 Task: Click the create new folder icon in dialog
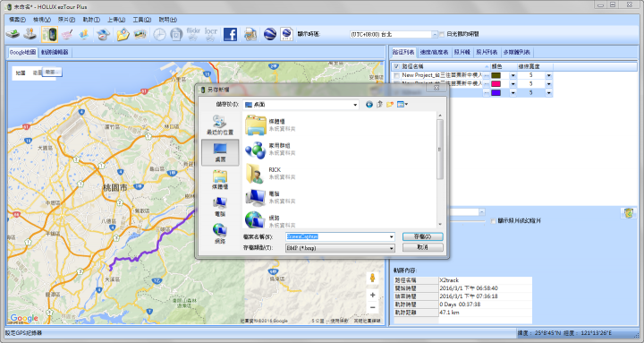390,105
